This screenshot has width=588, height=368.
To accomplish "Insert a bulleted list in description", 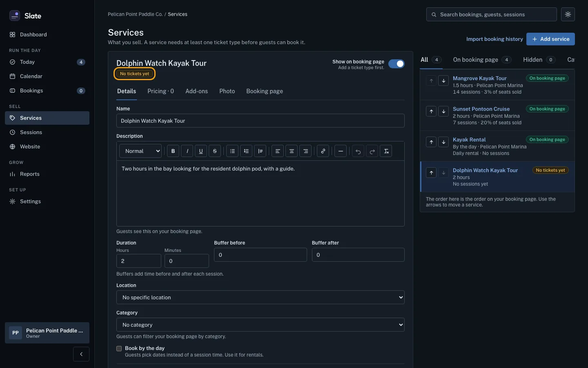I will 232,151.
